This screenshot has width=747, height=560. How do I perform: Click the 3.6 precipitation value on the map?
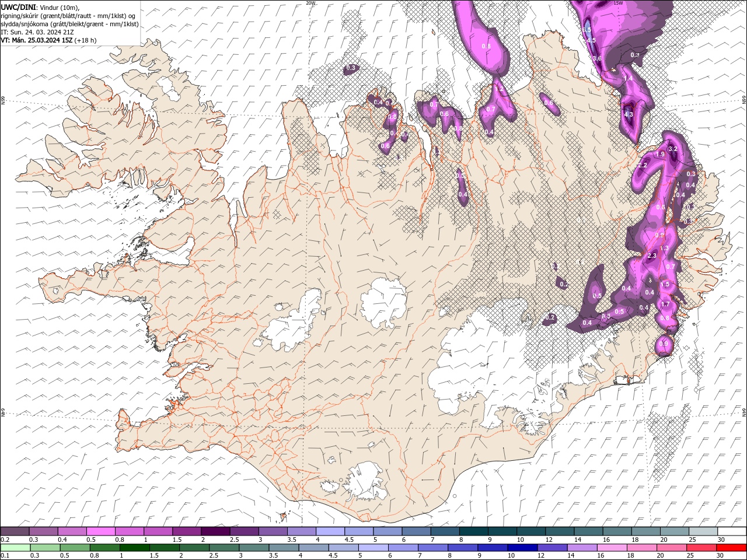(x=597, y=58)
